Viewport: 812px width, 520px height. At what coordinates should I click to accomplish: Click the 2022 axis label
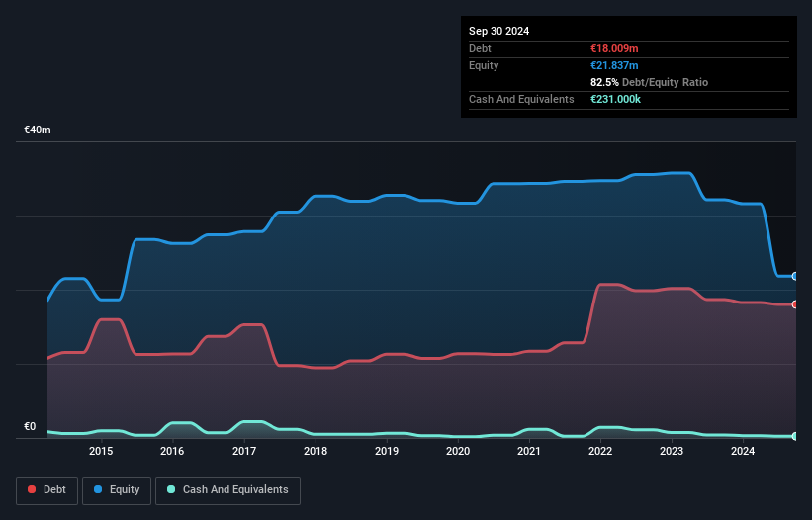(600, 451)
